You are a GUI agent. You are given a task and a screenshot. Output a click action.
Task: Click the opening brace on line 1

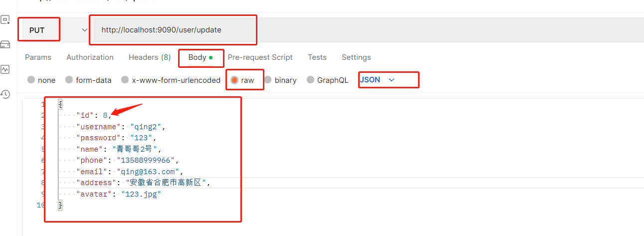click(x=60, y=104)
